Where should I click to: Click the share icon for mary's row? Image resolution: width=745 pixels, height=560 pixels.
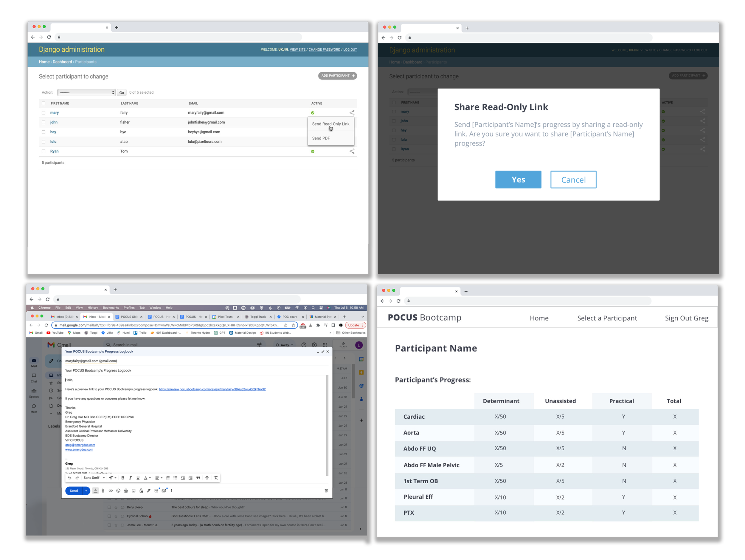352,112
